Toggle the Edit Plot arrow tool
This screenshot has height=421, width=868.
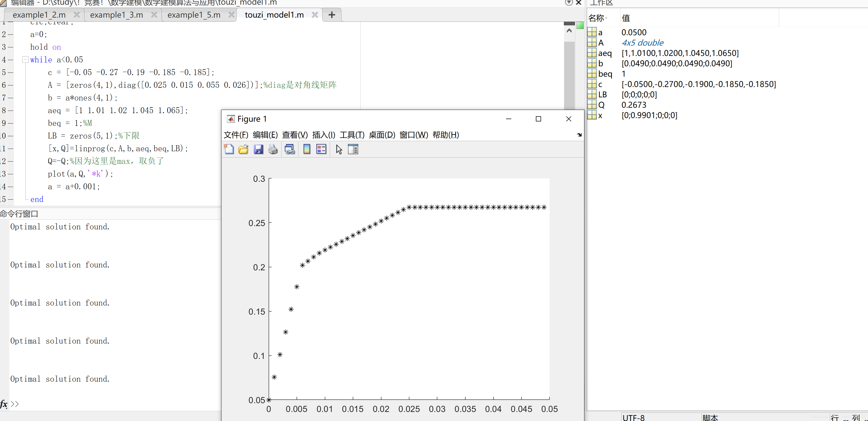(339, 149)
